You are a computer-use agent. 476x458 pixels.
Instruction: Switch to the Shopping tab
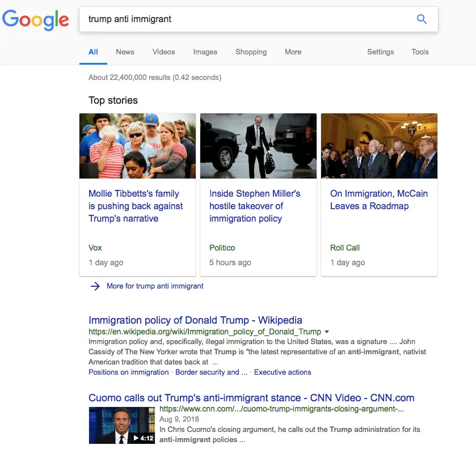[251, 52]
